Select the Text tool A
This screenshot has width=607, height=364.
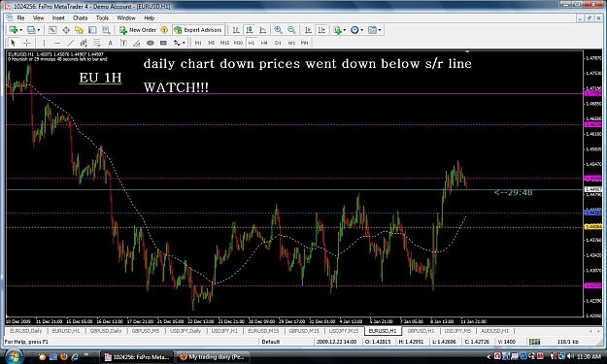pos(110,43)
